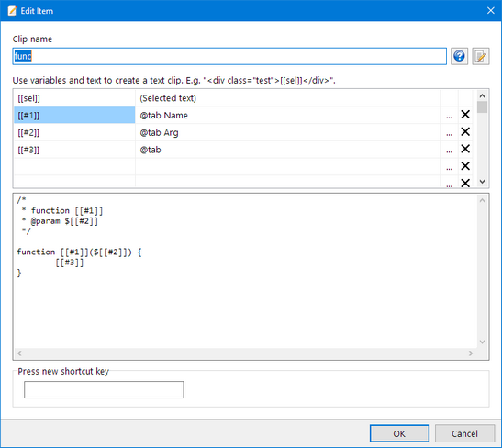Click the blue help question mark icon

459,56
